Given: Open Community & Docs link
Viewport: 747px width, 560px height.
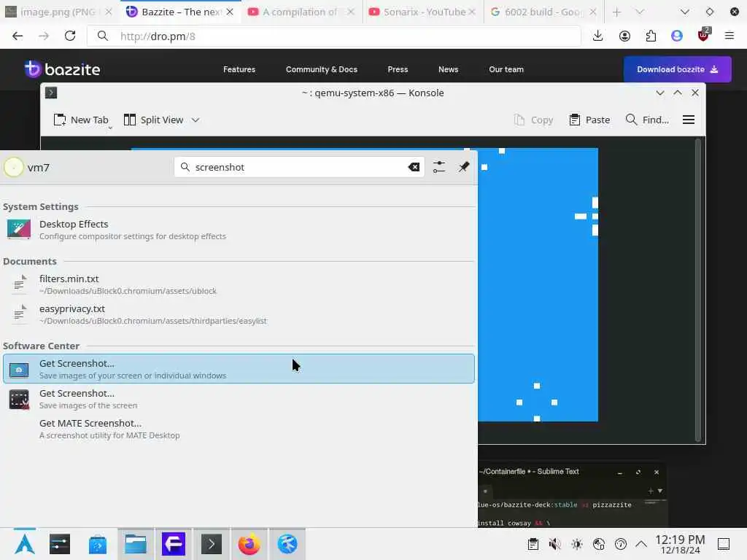Looking at the screenshot, I should (x=322, y=69).
